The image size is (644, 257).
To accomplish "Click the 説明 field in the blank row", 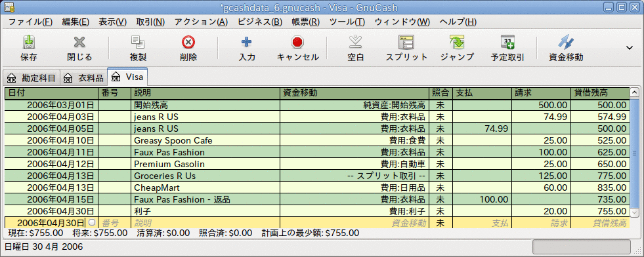I will [205, 222].
